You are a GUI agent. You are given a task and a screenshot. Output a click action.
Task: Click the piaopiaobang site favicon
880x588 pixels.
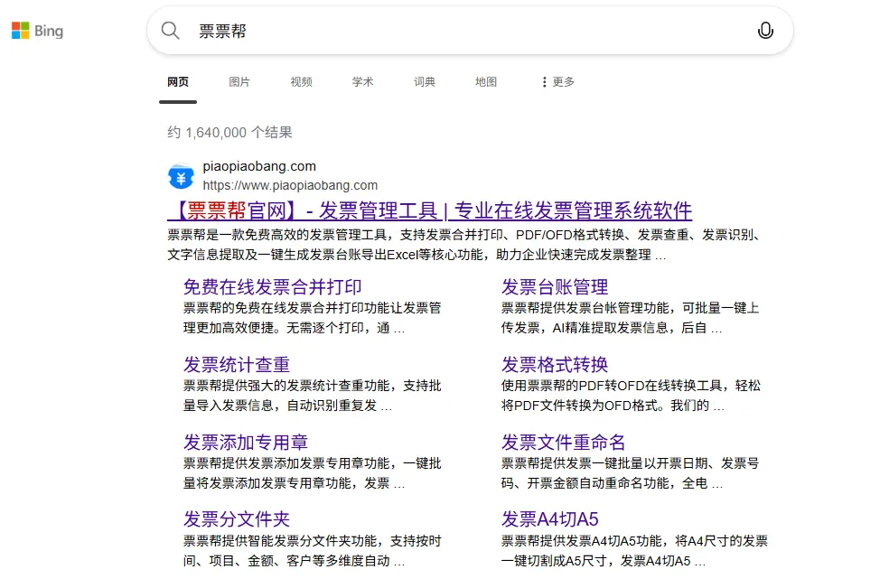[x=181, y=176]
